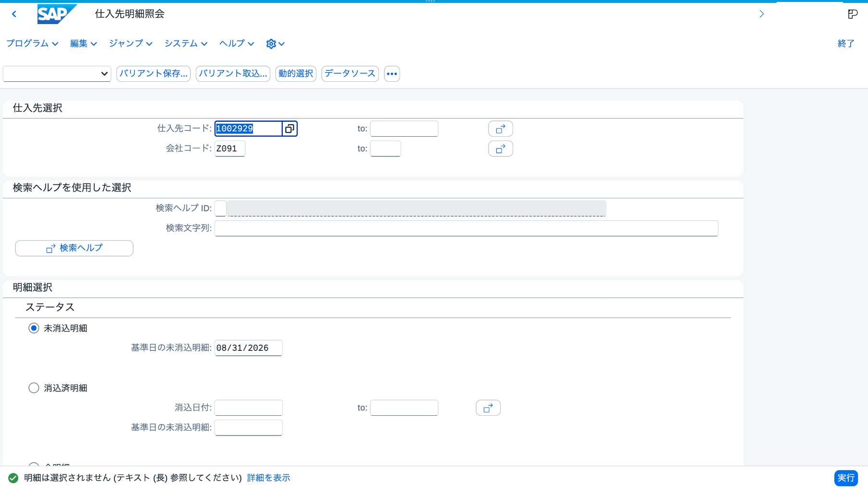Open the プログラム menu
This screenshot has width=868, height=488.
point(32,44)
